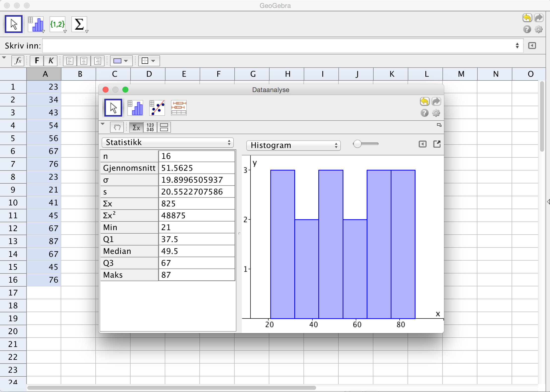Open the Statistikk dropdown
550x392 pixels.
point(168,143)
